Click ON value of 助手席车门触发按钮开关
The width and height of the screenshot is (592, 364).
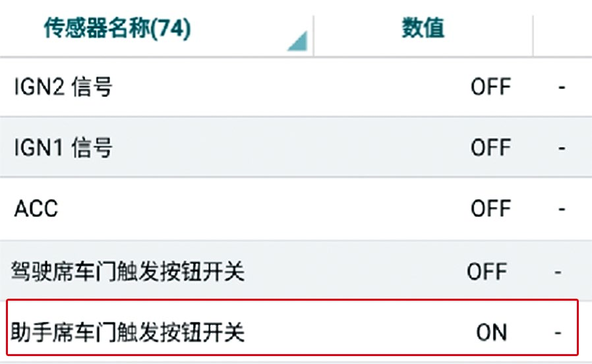[x=492, y=332]
